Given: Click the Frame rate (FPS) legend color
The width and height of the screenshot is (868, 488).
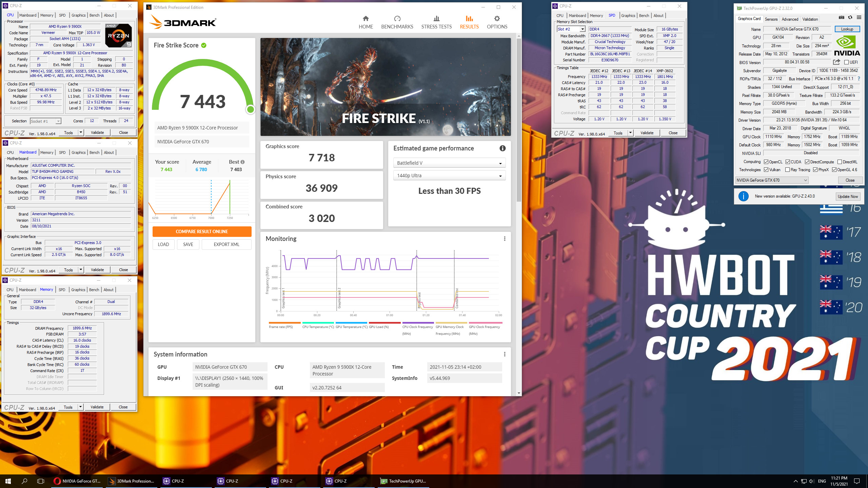Looking at the screenshot, I should pyautogui.click(x=284, y=323).
